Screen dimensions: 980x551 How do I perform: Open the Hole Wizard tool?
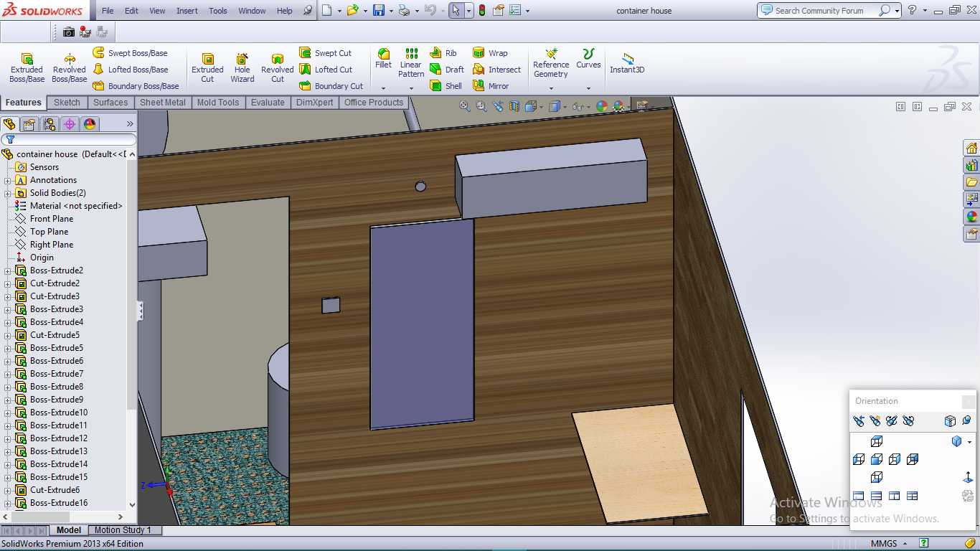(242, 67)
